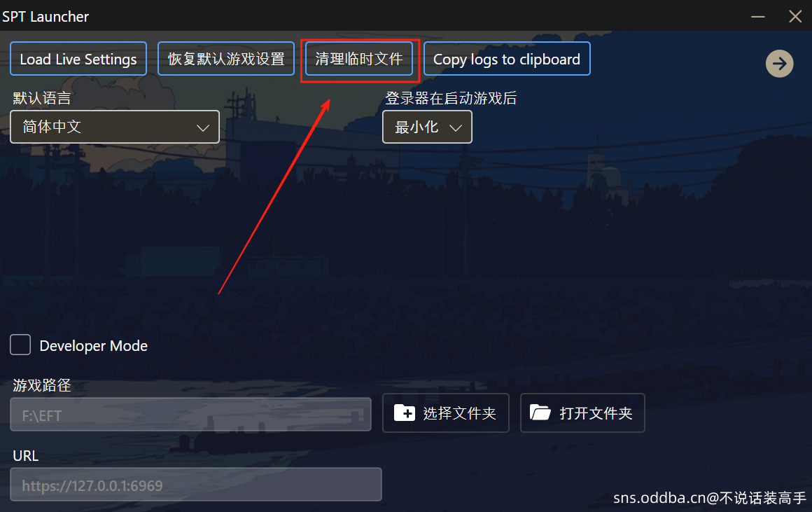Minimize the SPT Launcher window

(758, 17)
